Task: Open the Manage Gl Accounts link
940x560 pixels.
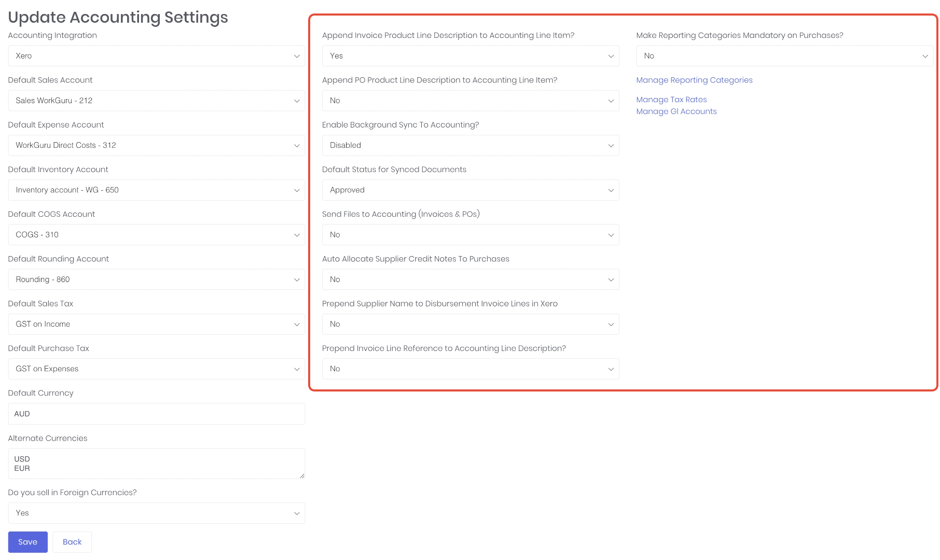Action: (676, 111)
